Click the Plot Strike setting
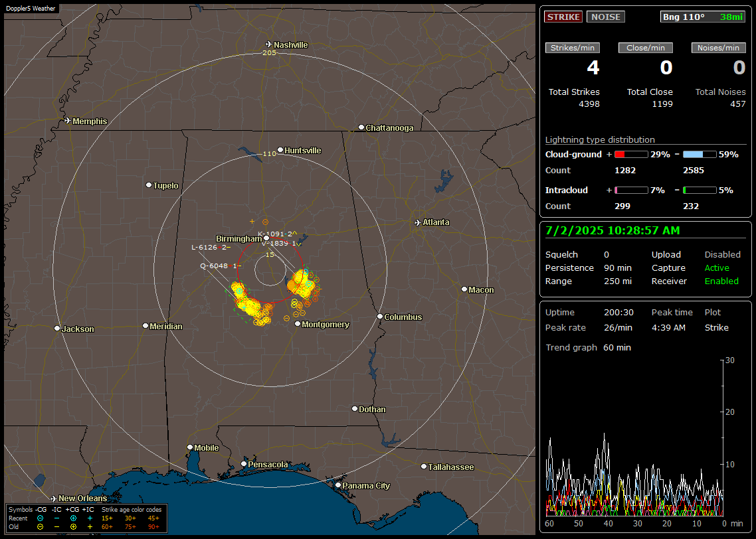This screenshot has height=539, width=756. coord(716,327)
